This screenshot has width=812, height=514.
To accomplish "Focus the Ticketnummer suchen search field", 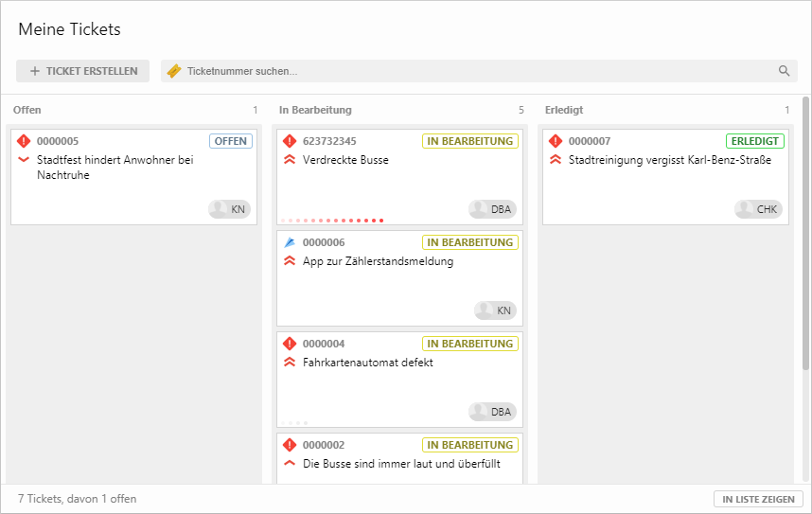I will [x=473, y=71].
